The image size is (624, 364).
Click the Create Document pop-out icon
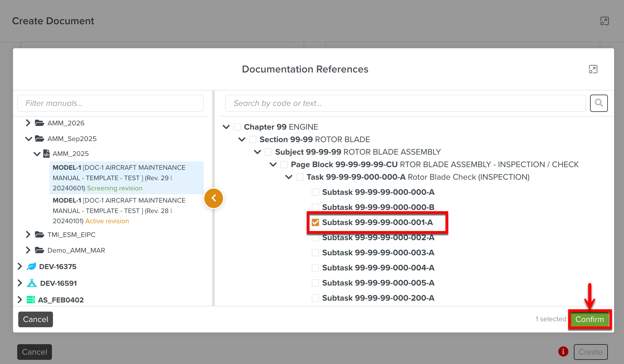pos(604,21)
